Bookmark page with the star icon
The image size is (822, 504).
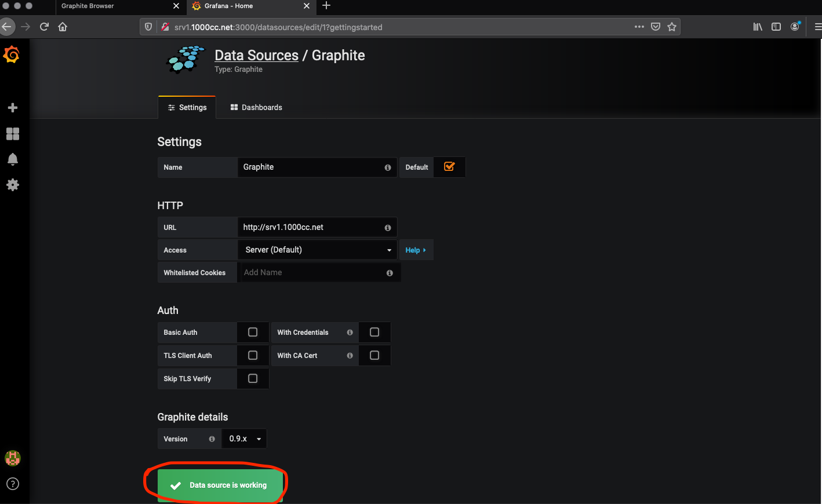tap(672, 27)
